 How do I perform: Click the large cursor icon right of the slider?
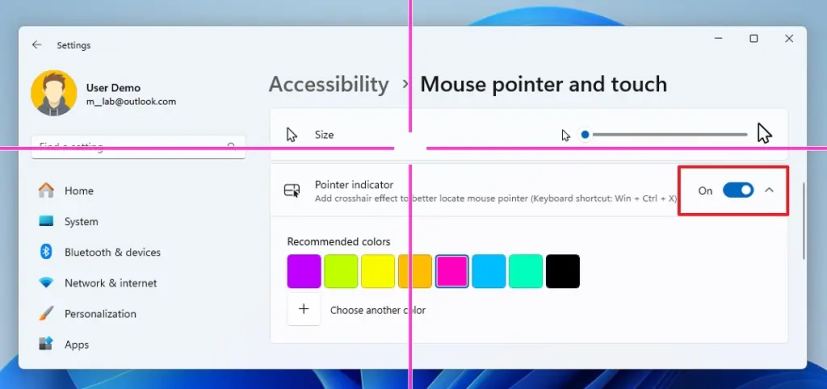pos(764,133)
